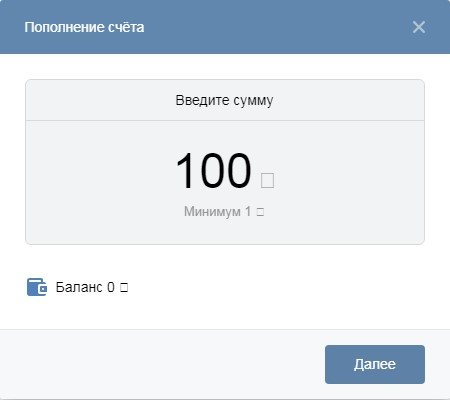Place cursor after the last zero of 100
The image size is (450, 400).
252,170
